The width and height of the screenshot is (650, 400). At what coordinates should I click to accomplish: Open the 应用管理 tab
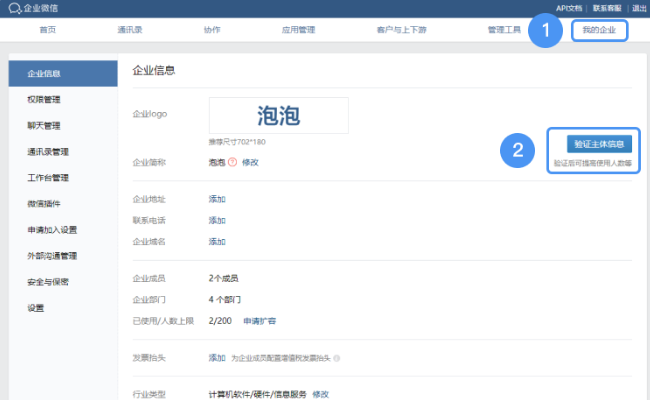(x=299, y=30)
